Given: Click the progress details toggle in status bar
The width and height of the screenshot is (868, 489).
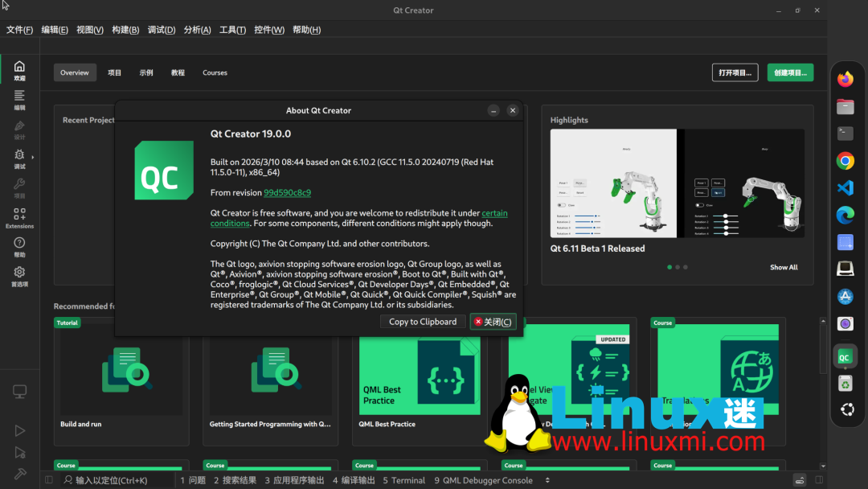Looking at the screenshot, I should click(x=800, y=480).
